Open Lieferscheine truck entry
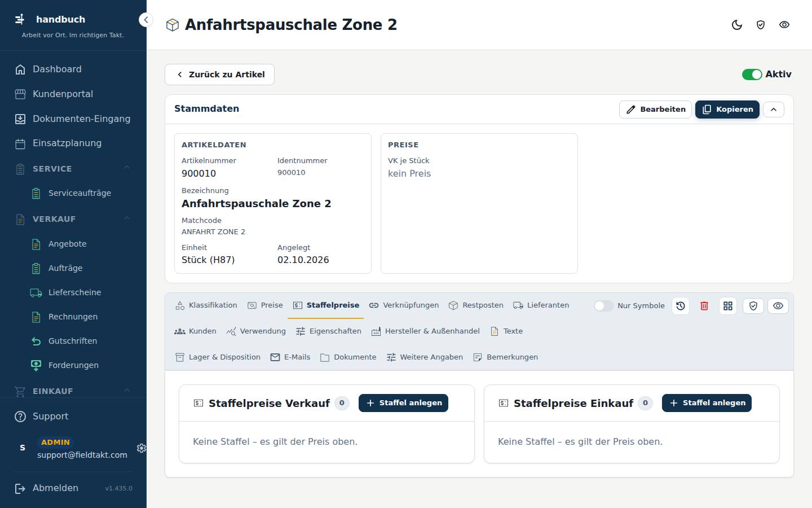 coord(73,292)
